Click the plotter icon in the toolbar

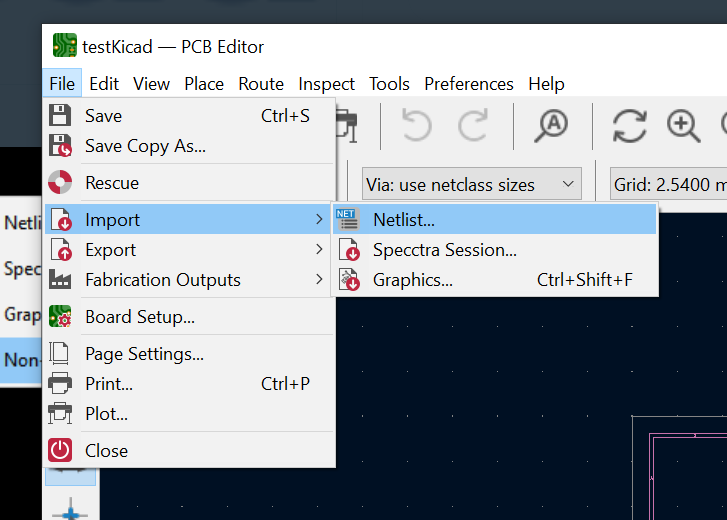point(347,126)
